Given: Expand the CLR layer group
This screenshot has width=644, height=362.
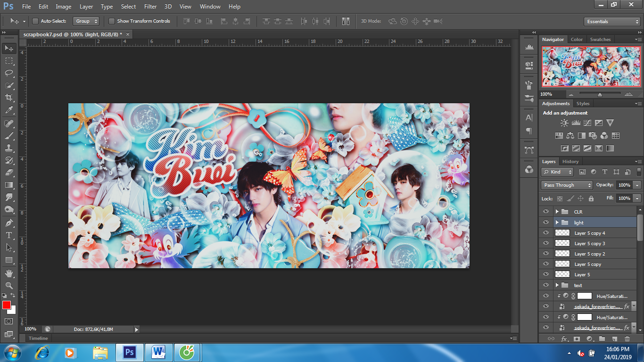Looking at the screenshot, I should pos(557,212).
